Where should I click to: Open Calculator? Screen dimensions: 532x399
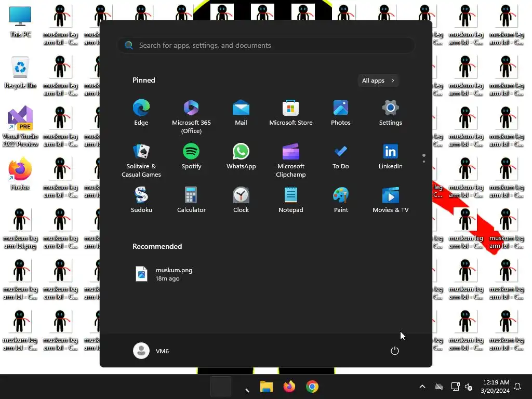[x=191, y=200]
